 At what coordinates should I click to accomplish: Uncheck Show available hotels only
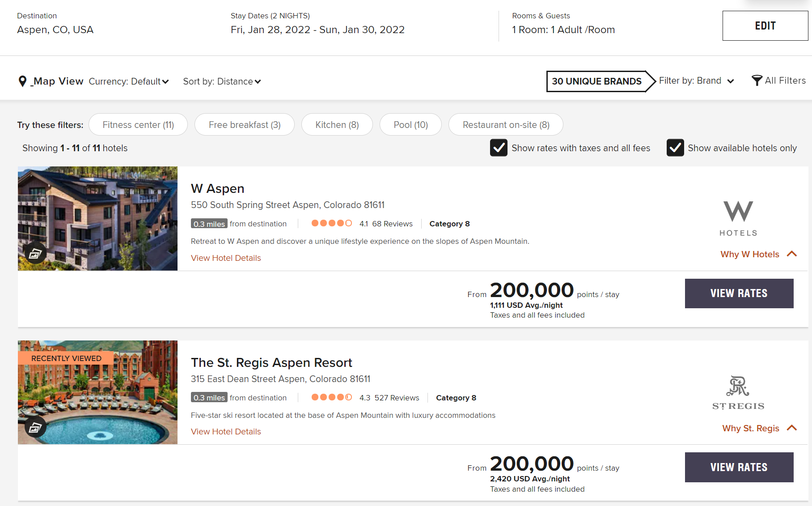click(x=675, y=148)
